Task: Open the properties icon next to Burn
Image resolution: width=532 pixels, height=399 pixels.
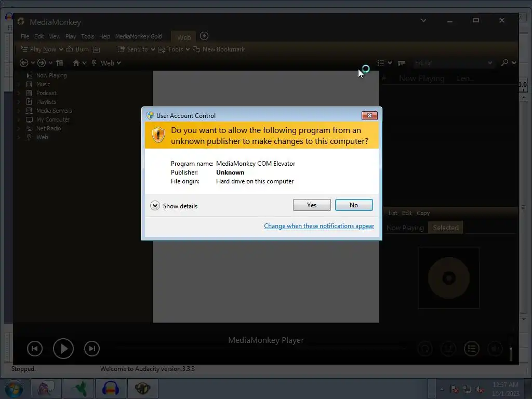Action: pyautogui.click(x=96, y=49)
